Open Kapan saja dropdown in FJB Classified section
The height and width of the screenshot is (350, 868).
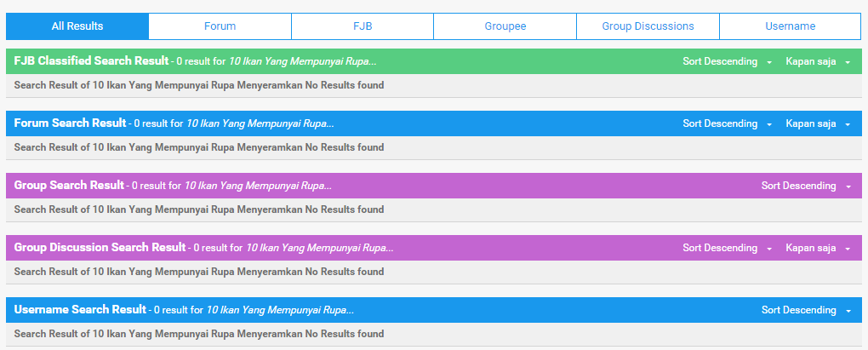[818, 62]
